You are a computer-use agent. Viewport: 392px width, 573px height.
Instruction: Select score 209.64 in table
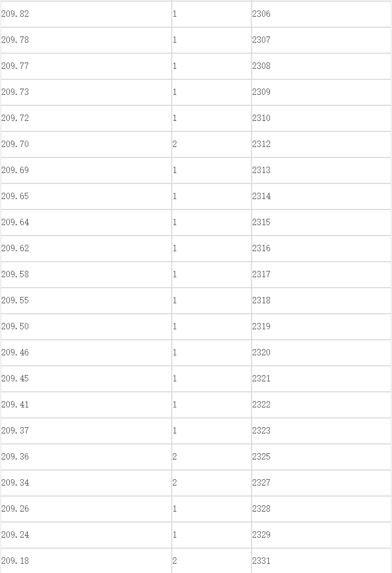pos(86,223)
